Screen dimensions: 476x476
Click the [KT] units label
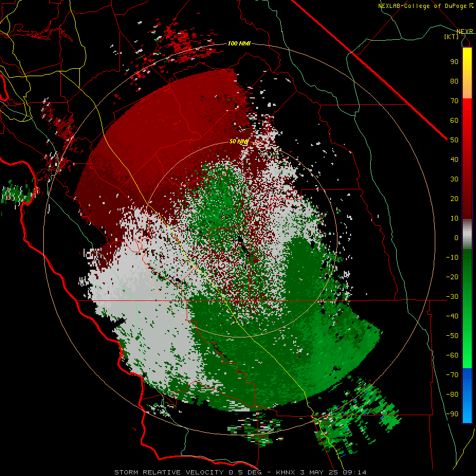452,36
